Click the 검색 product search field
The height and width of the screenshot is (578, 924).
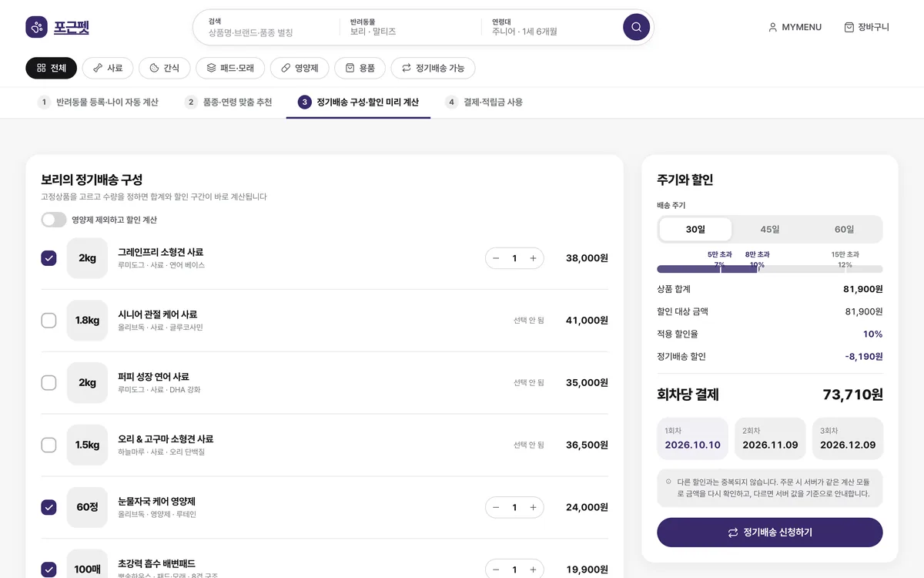coord(267,27)
